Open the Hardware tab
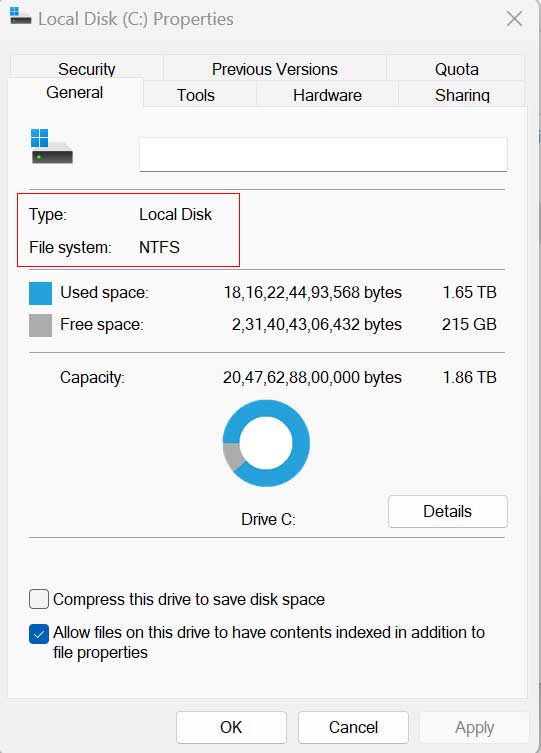This screenshot has height=753, width=541. [x=327, y=95]
